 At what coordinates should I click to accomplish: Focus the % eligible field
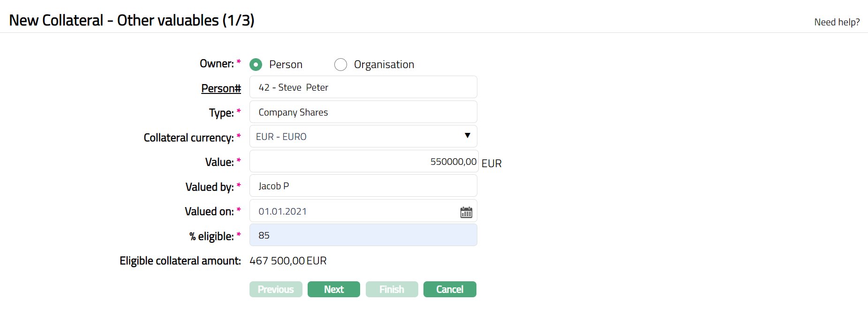(363, 235)
